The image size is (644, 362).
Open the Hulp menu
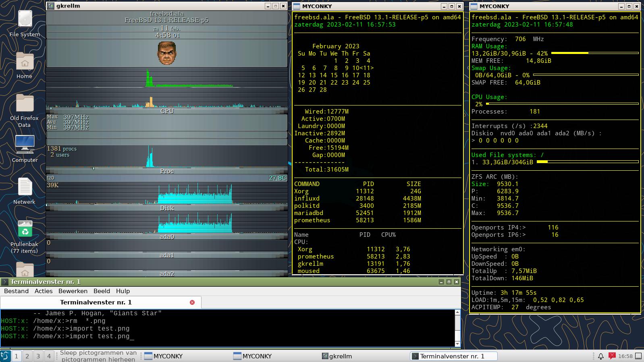tap(123, 291)
